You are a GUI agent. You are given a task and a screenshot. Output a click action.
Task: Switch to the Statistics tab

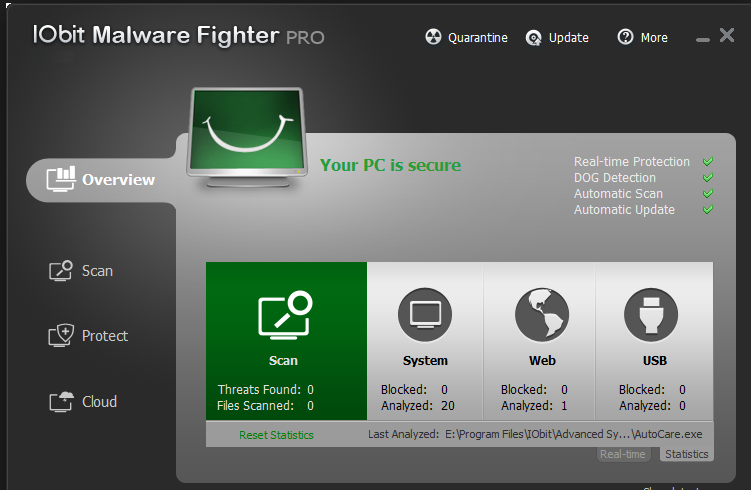click(x=686, y=454)
